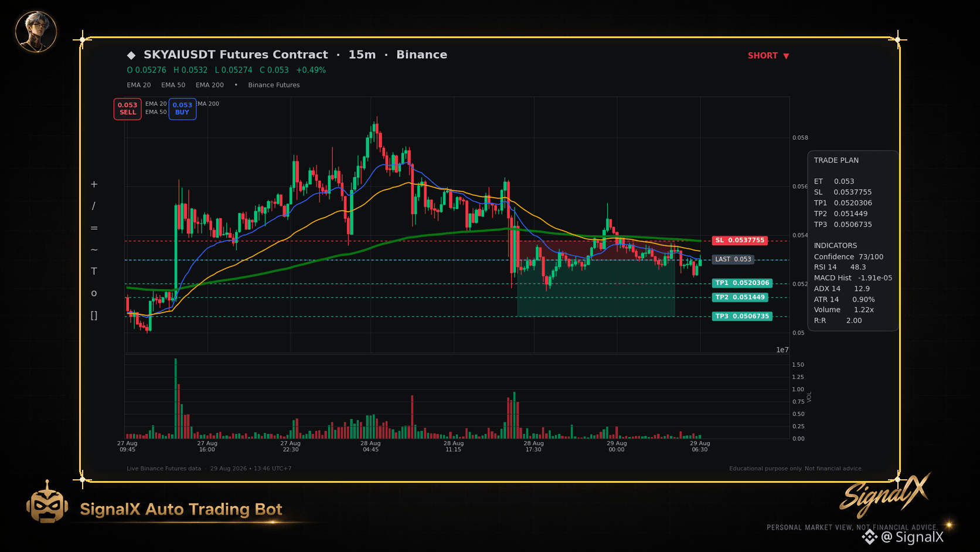The image size is (980, 552).
Task: Click the diamond icon before SKYAIUSDT title
Action: 131,55
